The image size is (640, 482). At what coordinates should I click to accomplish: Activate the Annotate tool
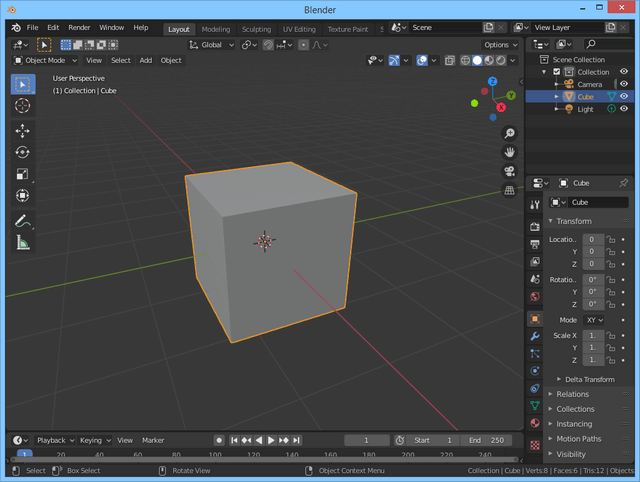[x=22, y=221]
